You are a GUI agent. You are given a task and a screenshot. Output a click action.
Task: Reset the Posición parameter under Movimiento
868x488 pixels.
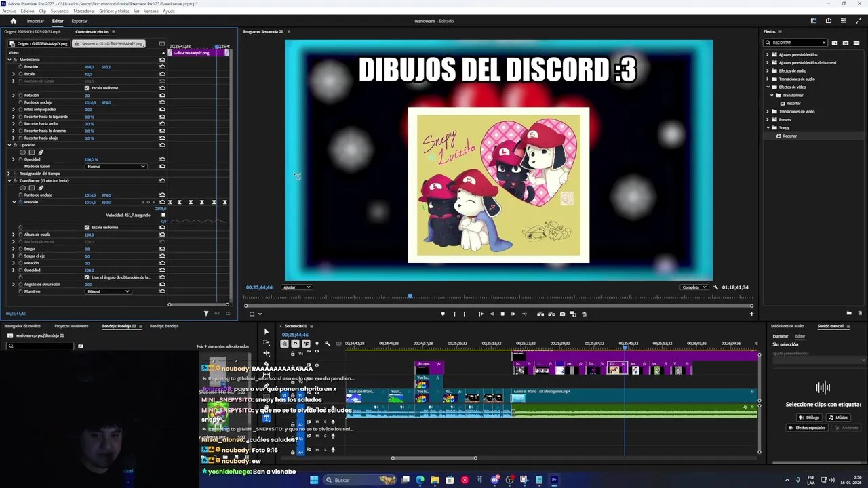coord(162,67)
